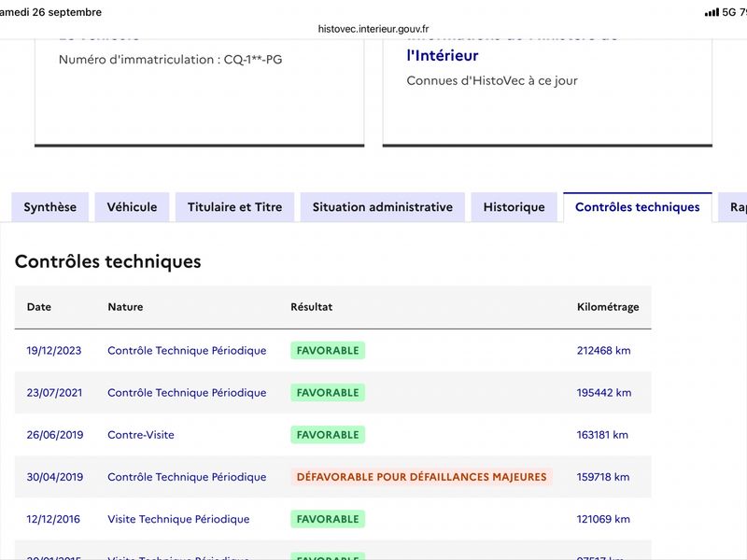
Task: Select the Contrôles techniques tab
Action: (x=638, y=207)
